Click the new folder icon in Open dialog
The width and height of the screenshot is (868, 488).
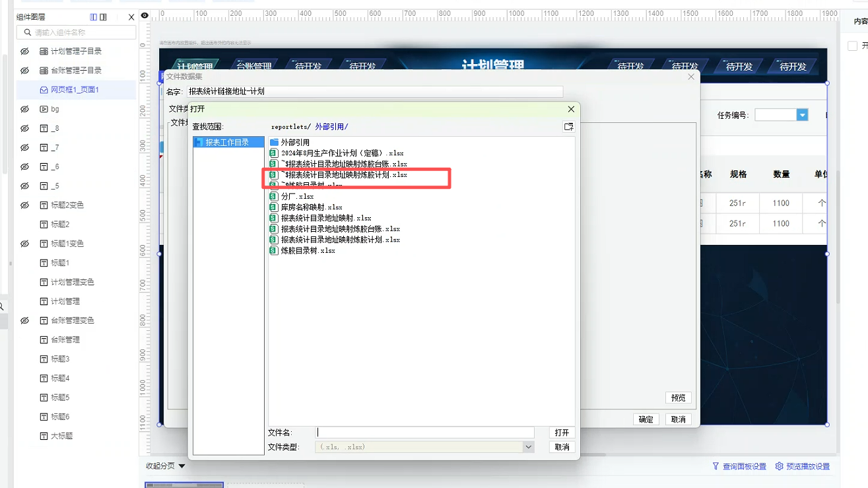(568, 127)
